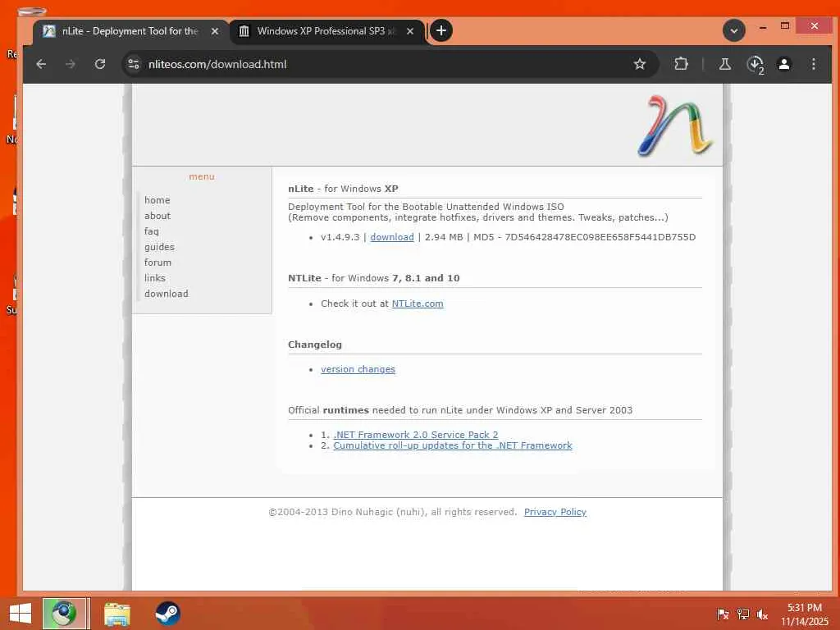
Task: Open site information icon in address bar
Action: point(134,64)
